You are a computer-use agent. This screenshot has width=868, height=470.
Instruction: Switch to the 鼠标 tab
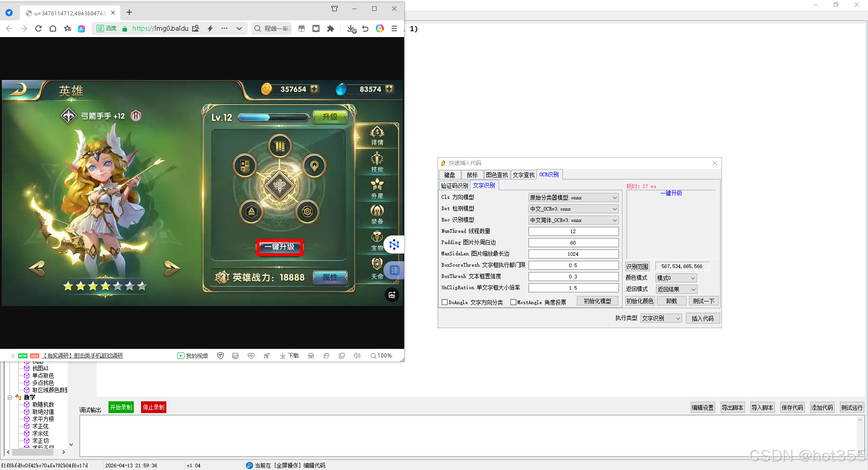(472, 175)
